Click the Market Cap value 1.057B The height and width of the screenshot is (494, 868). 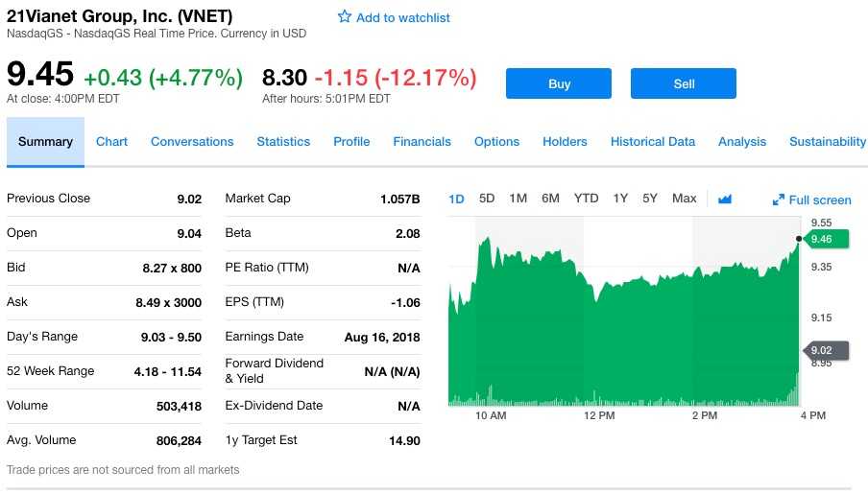[400, 200]
